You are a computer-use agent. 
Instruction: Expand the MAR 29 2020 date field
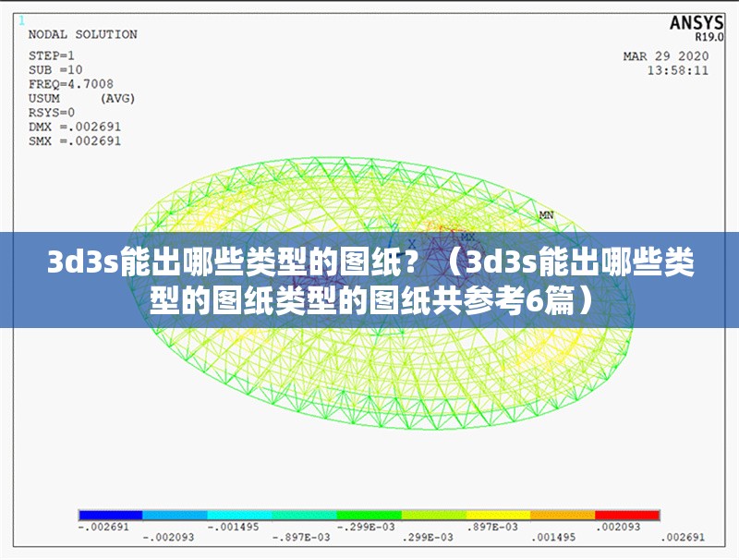tap(668, 56)
